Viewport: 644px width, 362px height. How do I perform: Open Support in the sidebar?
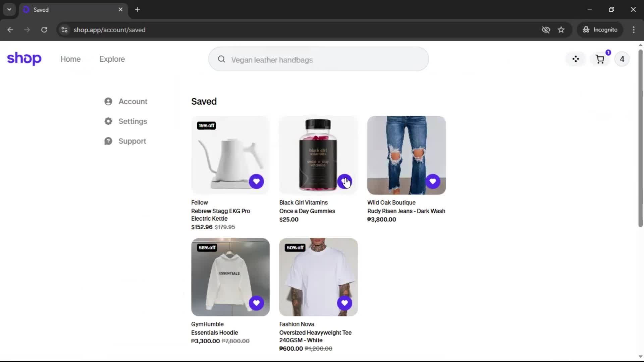point(132,141)
